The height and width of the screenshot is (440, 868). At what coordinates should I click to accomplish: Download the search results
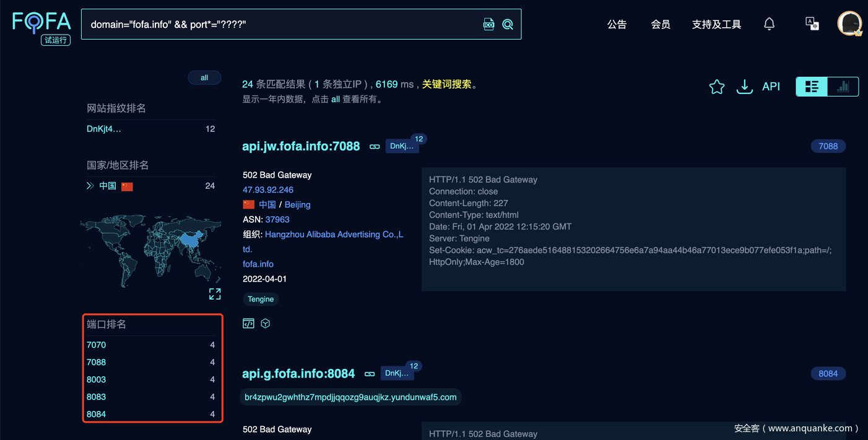point(744,87)
